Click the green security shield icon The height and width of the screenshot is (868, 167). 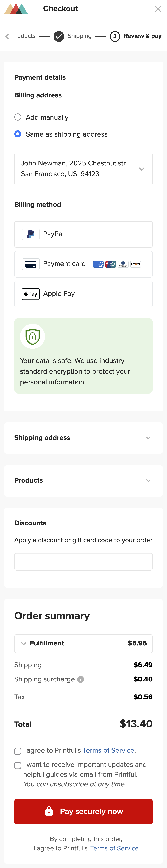point(32,336)
